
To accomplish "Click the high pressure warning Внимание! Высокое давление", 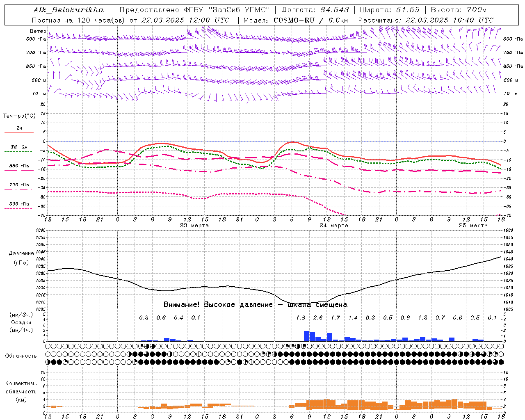I will 218,305.
